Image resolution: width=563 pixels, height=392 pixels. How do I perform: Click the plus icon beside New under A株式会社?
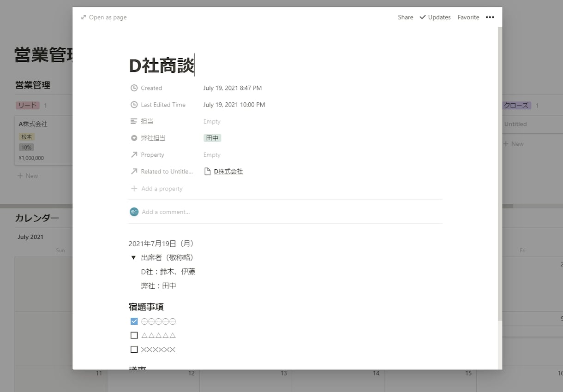click(20, 176)
